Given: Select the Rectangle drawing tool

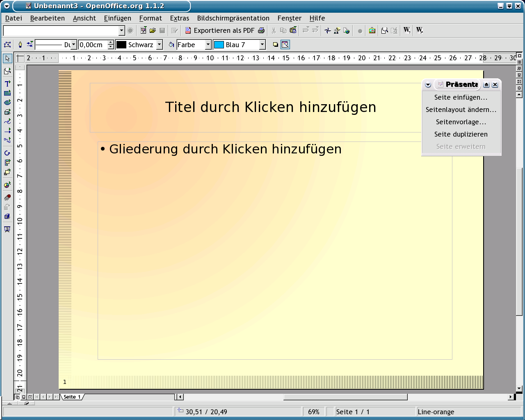Looking at the screenshot, I should coord(7,93).
